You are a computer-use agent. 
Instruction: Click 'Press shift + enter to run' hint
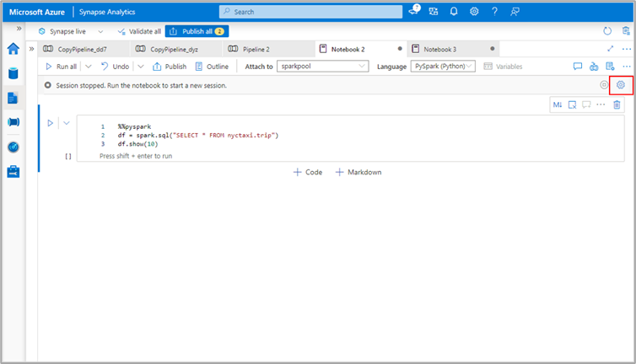[x=136, y=156]
